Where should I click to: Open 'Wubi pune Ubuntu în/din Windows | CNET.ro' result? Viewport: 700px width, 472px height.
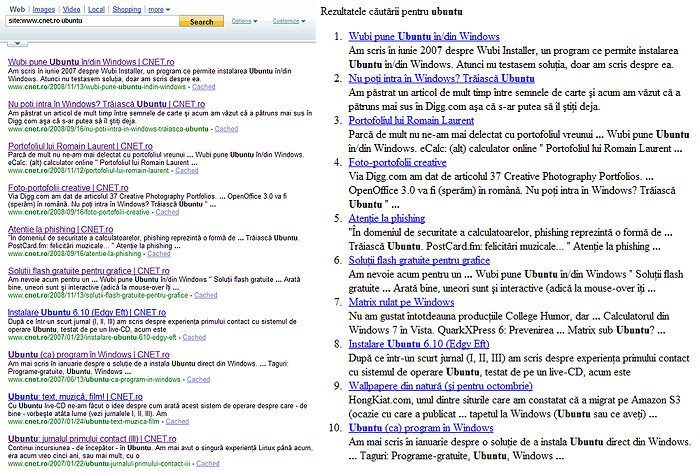point(91,62)
